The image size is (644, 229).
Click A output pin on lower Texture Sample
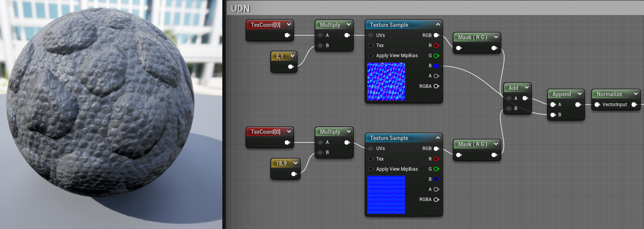pyautogui.click(x=436, y=189)
